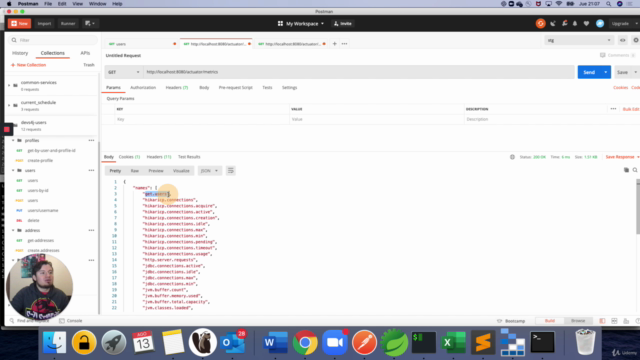This screenshot has width=640, height=360.
Task: Click the request URL field
Action: 358,72
